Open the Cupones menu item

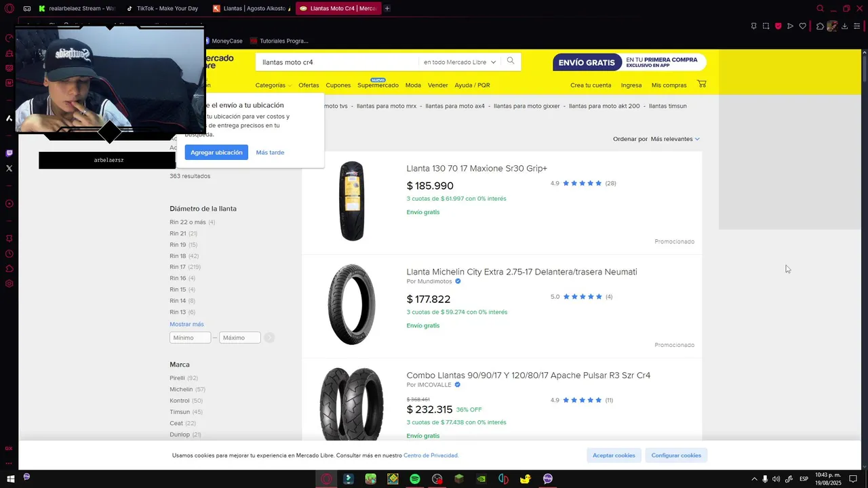pos(338,85)
